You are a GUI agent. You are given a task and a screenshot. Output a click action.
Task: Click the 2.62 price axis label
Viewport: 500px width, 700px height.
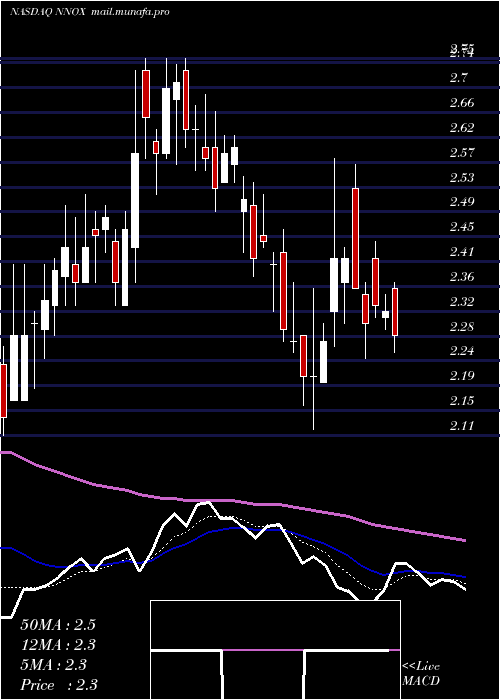[462, 128]
